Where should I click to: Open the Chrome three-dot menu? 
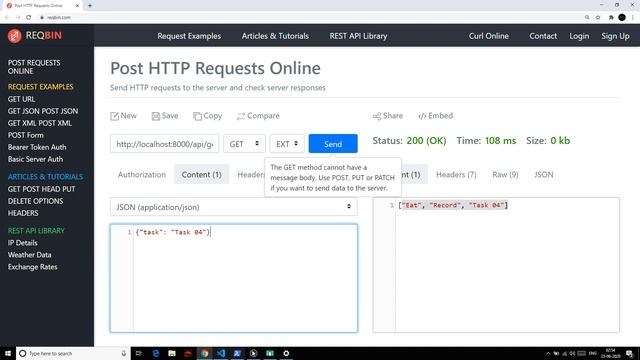click(x=633, y=17)
